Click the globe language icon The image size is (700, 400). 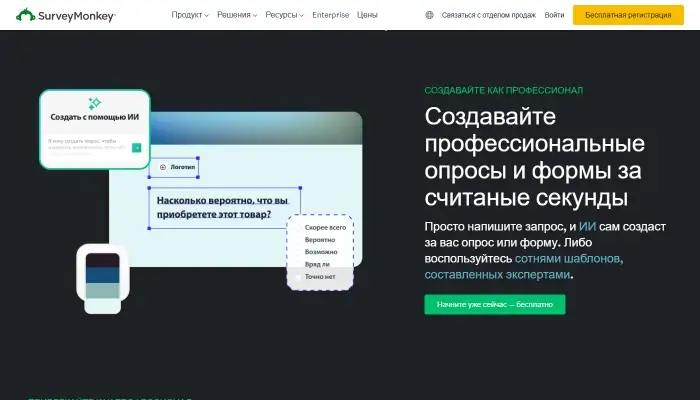tap(430, 15)
